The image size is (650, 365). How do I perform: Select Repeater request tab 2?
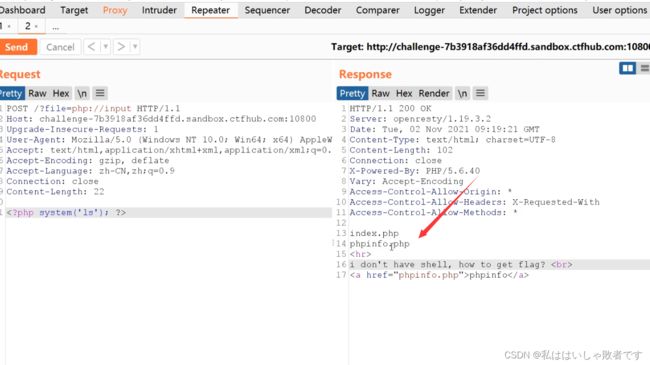click(31, 27)
